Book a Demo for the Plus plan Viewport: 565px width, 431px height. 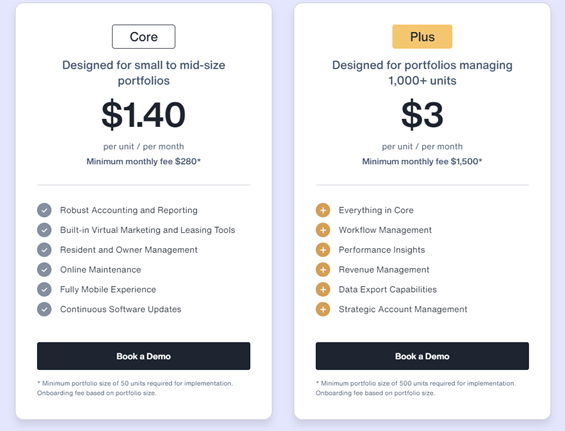(x=422, y=356)
